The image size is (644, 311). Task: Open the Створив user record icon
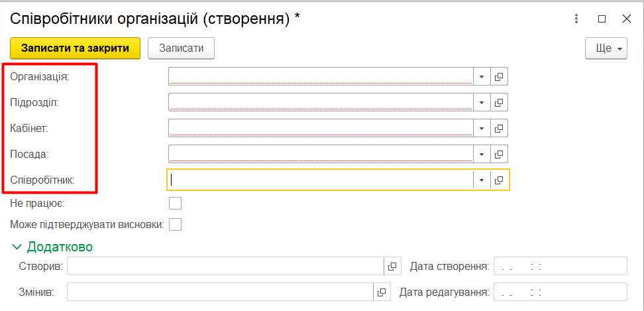[392, 267]
